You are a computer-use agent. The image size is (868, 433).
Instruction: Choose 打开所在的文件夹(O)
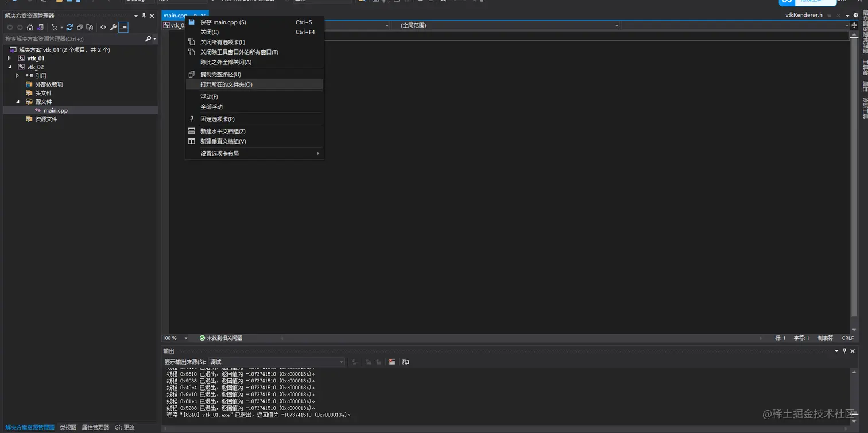pos(254,84)
